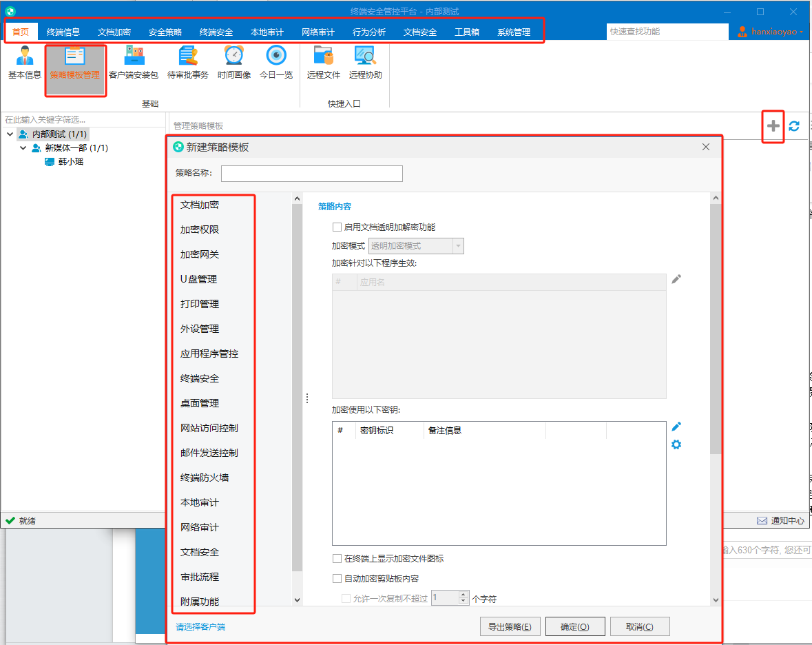Click category list scroll up arrow
Screen dimensions: 812x645
point(298,198)
